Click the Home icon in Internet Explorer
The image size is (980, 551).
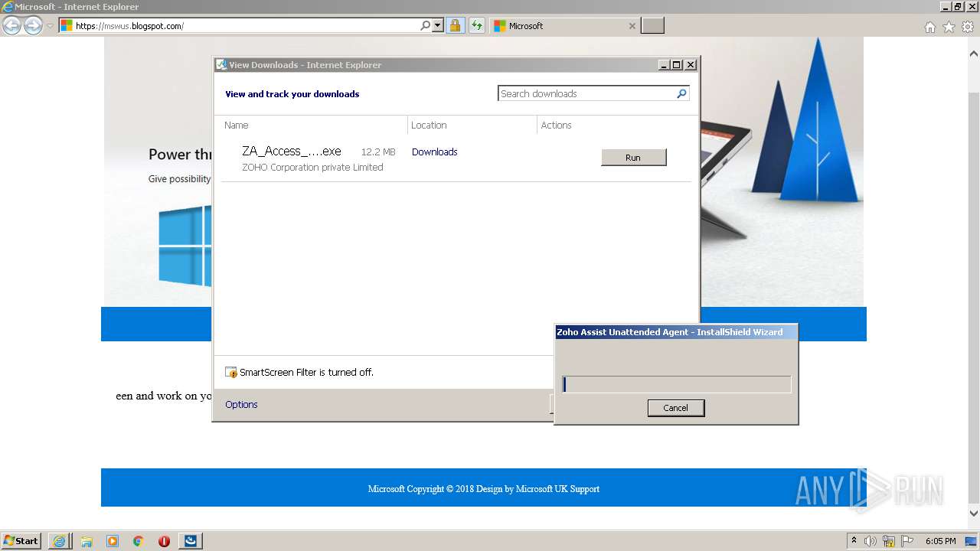[x=929, y=27]
